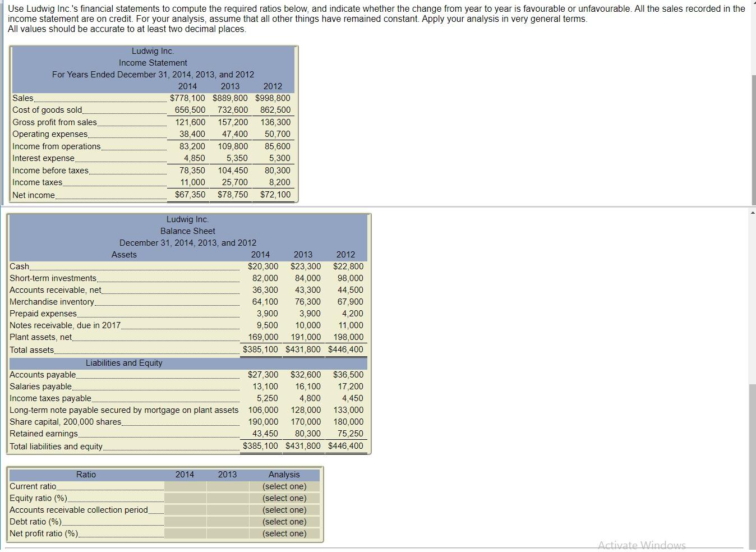
Task: Select the 2014 Equity ratio input field
Action: click(185, 498)
